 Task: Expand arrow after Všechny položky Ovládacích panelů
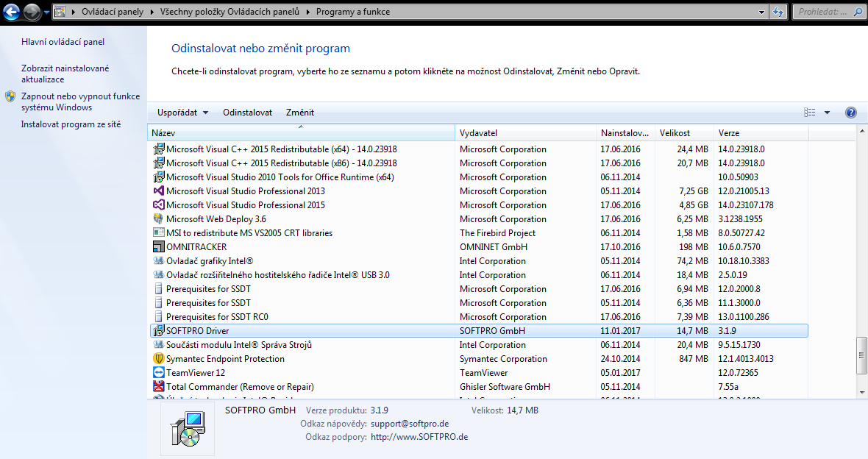pos(307,12)
